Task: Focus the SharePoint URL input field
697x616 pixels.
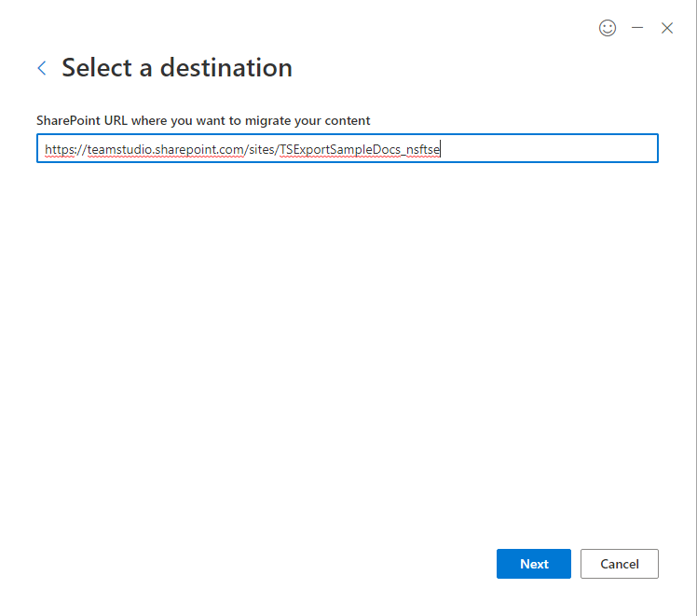Action: point(347,149)
